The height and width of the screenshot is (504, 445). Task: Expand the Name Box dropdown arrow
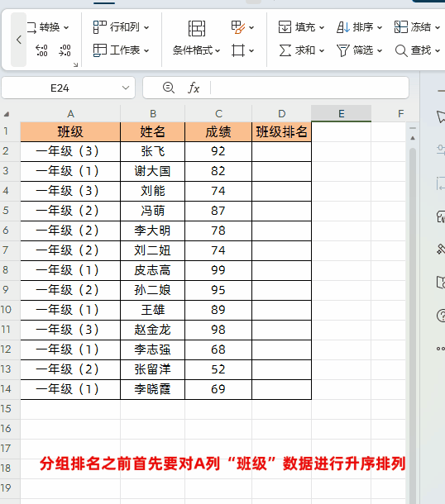(126, 88)
